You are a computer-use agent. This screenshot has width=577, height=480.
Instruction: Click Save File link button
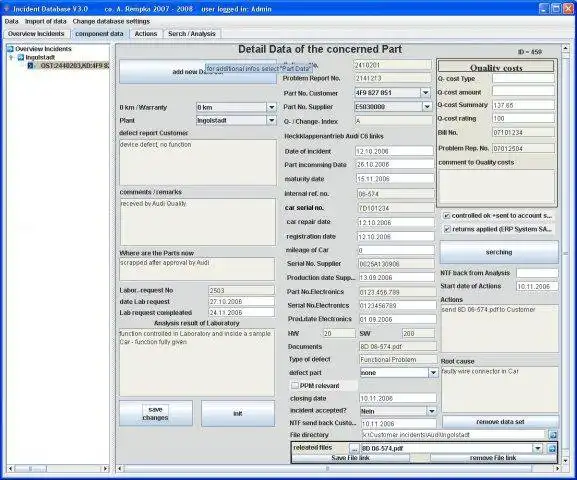pyautogui.click(x=350, y=458)
